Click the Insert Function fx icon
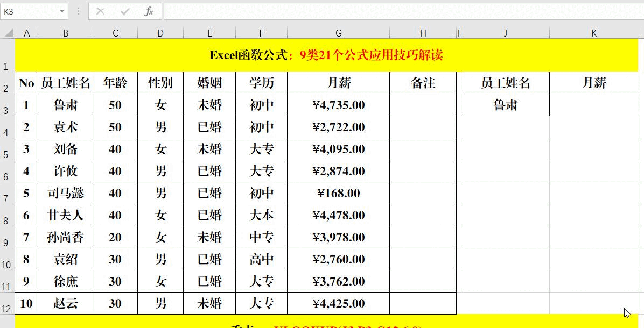 click(x=149, y=11)
